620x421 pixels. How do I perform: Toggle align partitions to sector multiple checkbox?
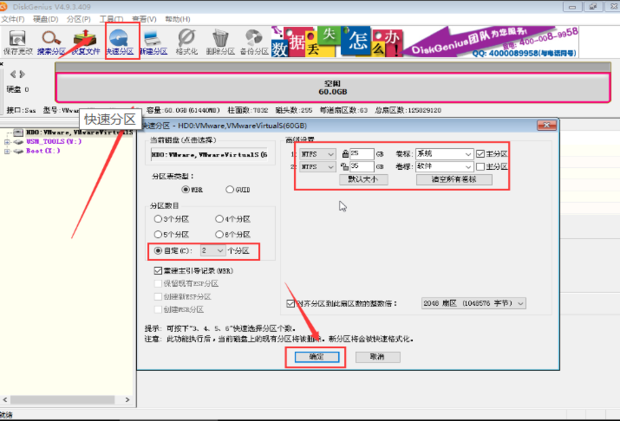coord(291,304)
